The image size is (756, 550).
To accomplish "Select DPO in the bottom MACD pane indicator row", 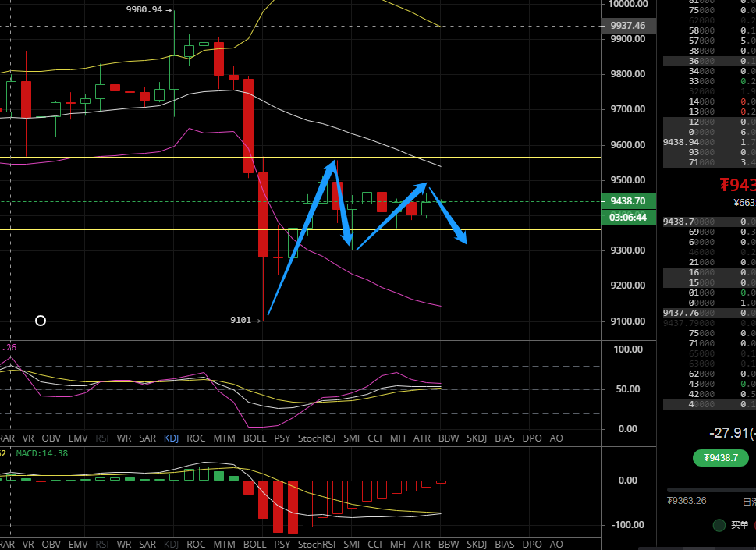I will [x=532, y=545].
